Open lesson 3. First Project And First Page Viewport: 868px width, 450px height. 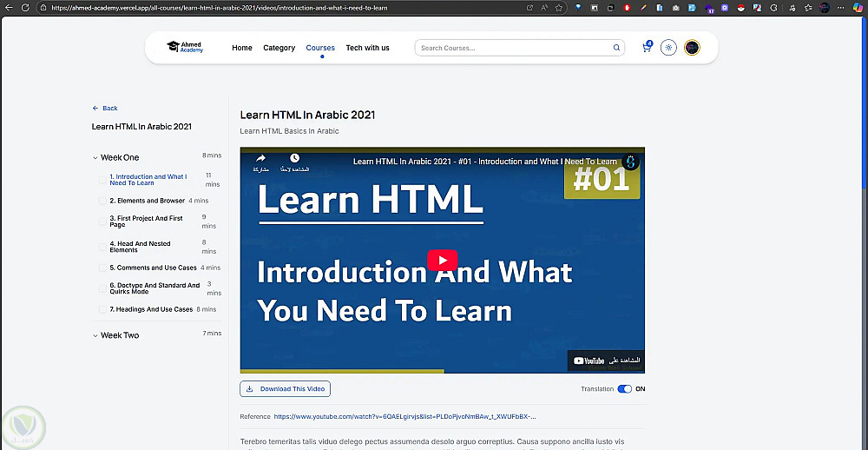pos(146,222)
